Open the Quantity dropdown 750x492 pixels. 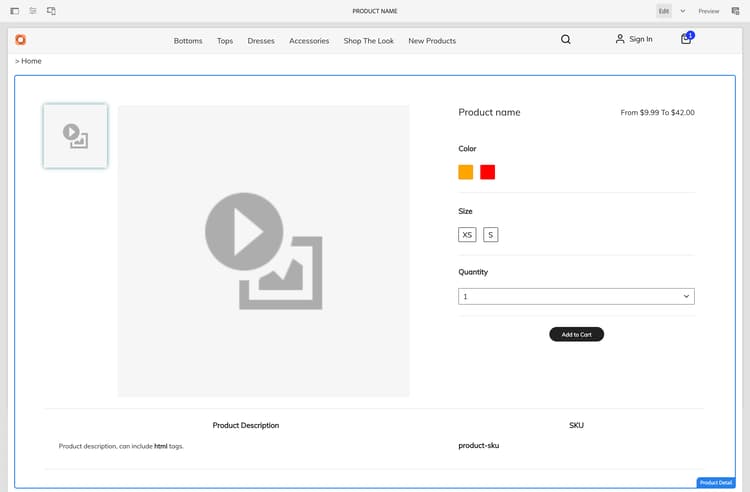[576, 296]
